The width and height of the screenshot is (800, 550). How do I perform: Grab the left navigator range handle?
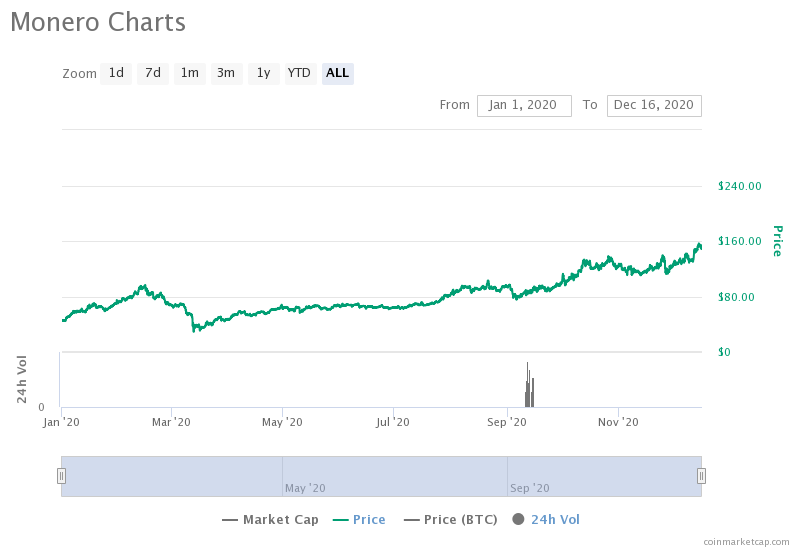coord(61,476)
